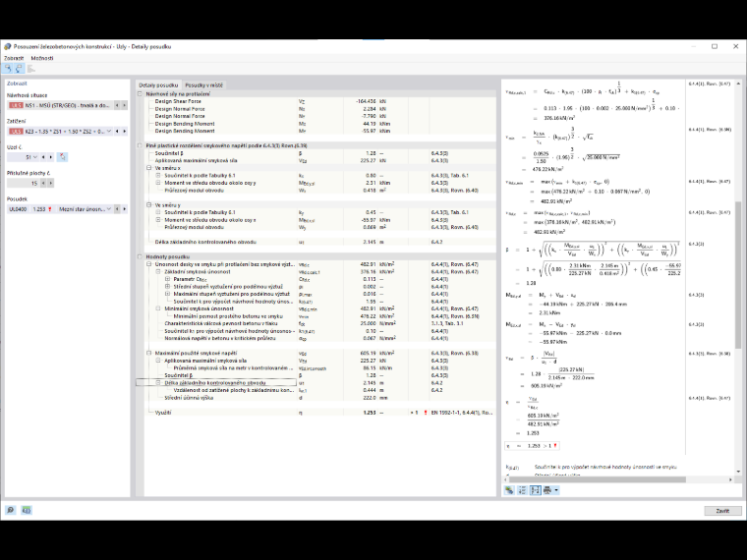Click previous node arrow for Uzel č.
This screenshot has height=560, width=747.
43,156
